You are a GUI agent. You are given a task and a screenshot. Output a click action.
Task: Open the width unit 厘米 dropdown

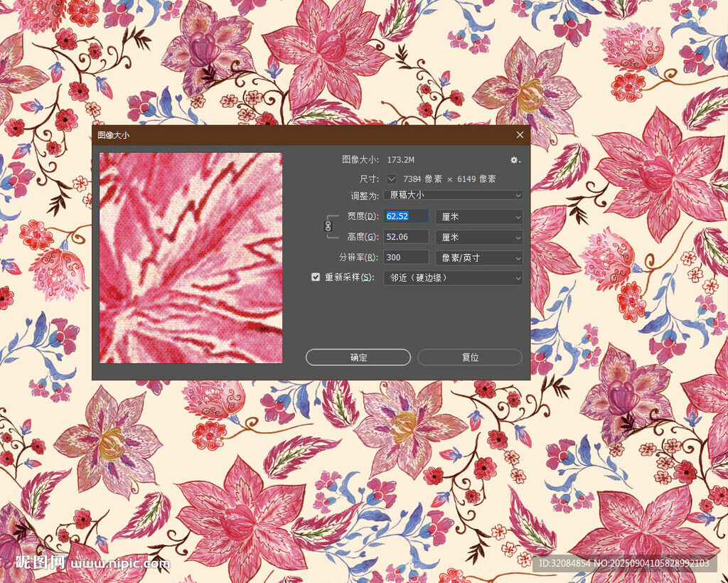click(479, 216)
